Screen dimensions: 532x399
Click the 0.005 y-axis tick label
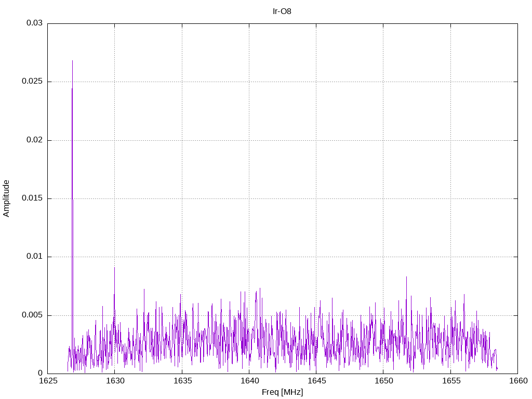[32, 315]
